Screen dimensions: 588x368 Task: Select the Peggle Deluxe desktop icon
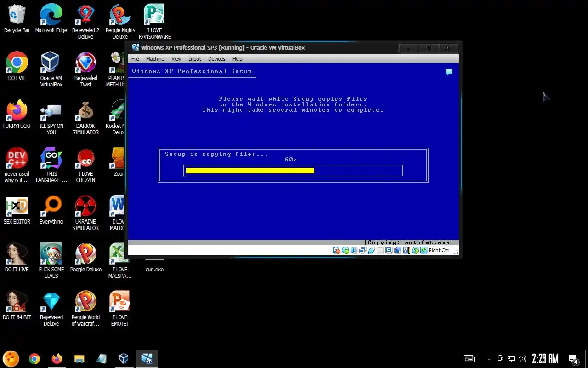click(85, 258)
